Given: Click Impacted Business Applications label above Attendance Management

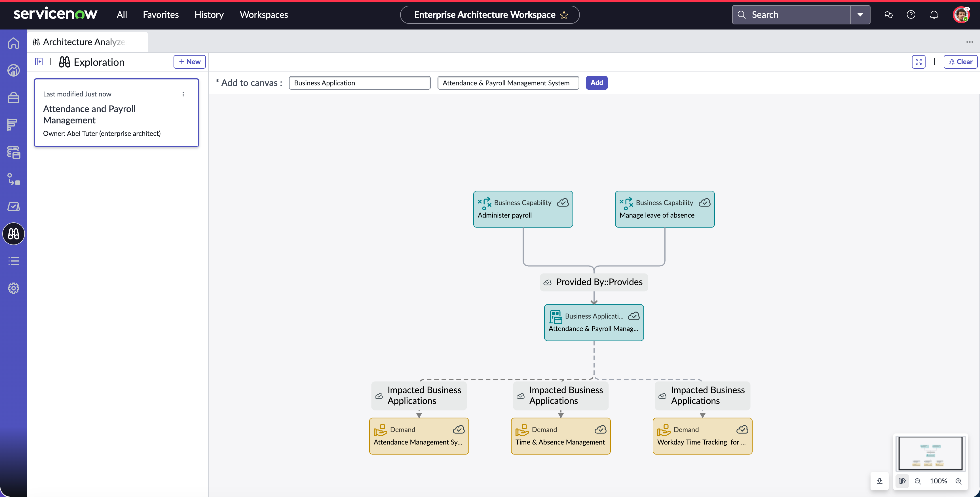Looking at the screenshot, I should pos(419,395).
